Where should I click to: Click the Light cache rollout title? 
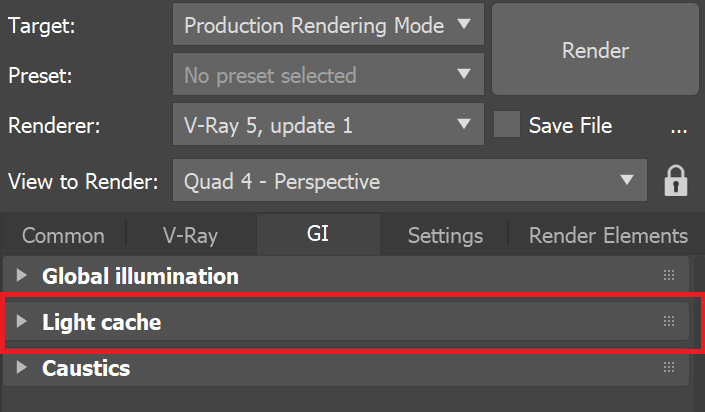pos(101,322)
